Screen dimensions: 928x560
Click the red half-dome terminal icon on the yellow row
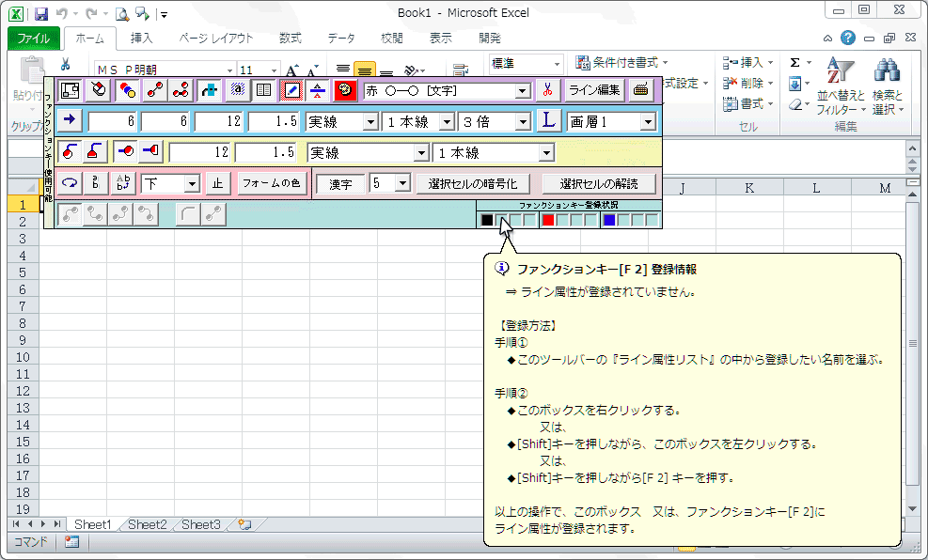[95, 151]
